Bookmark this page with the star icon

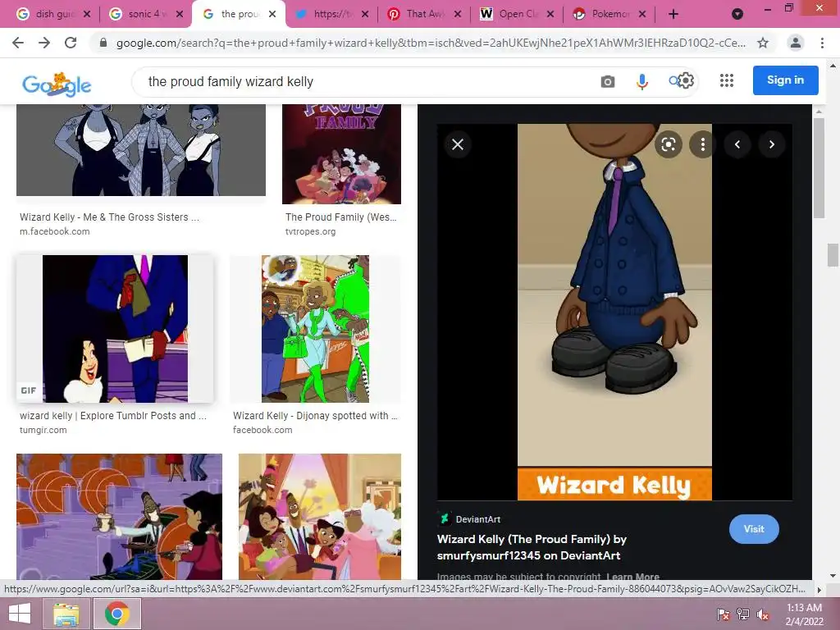pyautogui.click(x=763, y=43)
